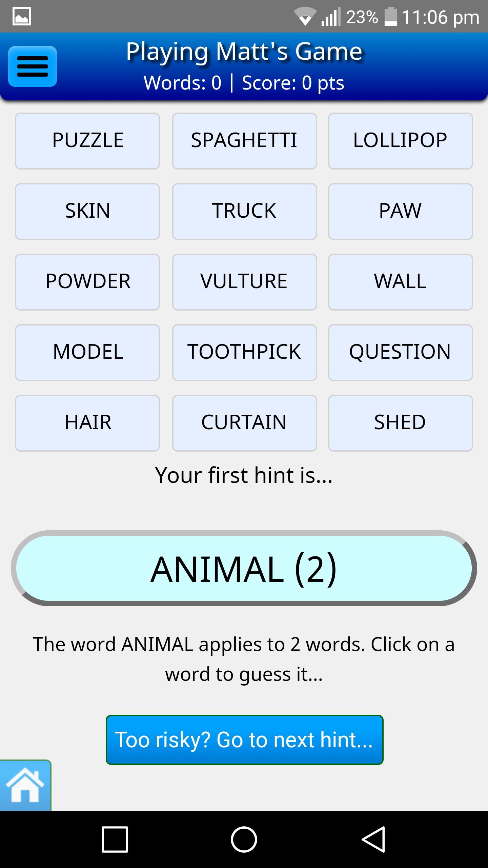This screenshot has height=868, width=488.
Task: Tap the screenshot notification icon
Action: (22, 16)
